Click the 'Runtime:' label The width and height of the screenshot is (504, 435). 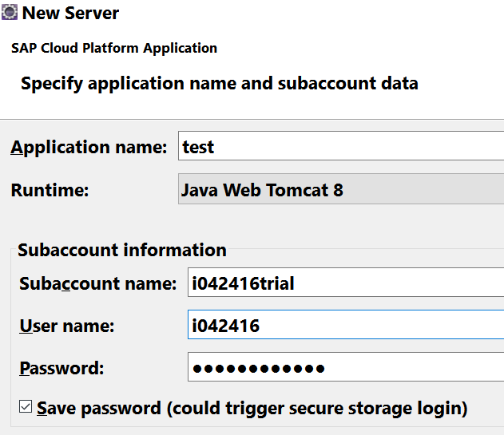click(x=50, y=190)
